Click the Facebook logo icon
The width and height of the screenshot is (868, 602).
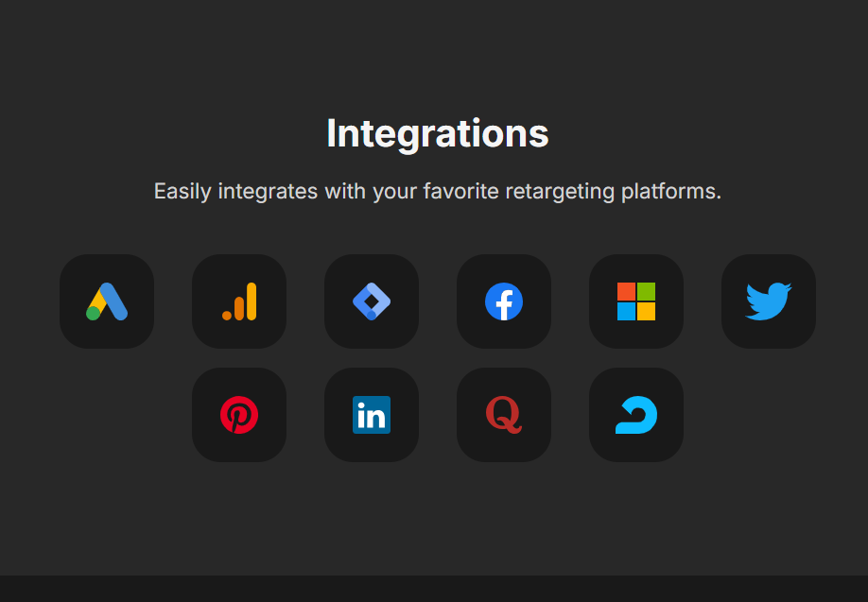click(x=504, y=301)
